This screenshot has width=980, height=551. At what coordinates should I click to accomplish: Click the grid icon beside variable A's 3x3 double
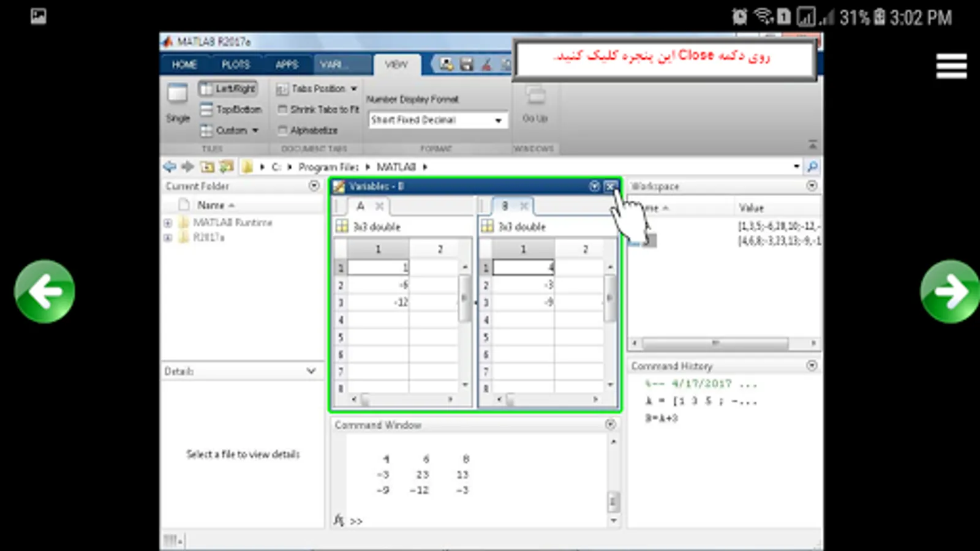point(342,227)
